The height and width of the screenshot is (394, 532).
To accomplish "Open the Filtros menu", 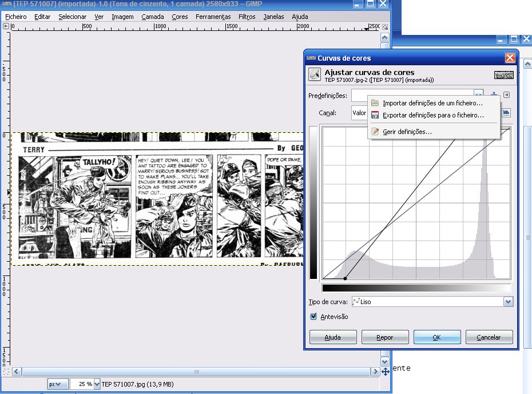I will (x=247, y=17).
